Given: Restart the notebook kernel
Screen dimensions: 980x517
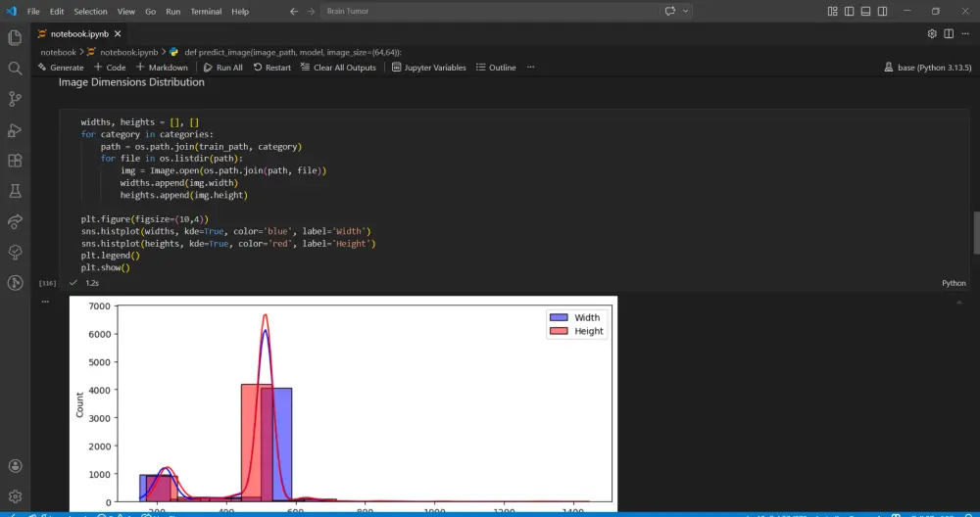Looking at the screenshot, I should tap(271, 68).
